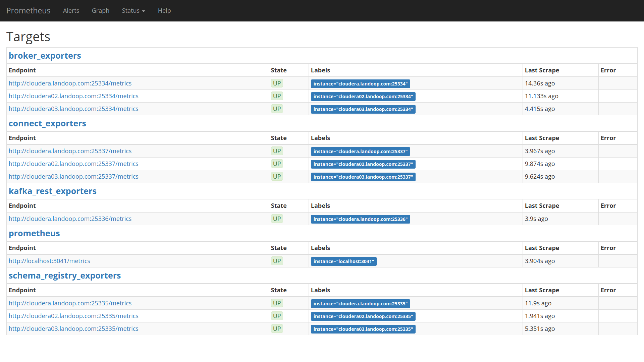Open cloudera broker exporter metrics endpoint
644x362 pixels.
tap(70, 83)
